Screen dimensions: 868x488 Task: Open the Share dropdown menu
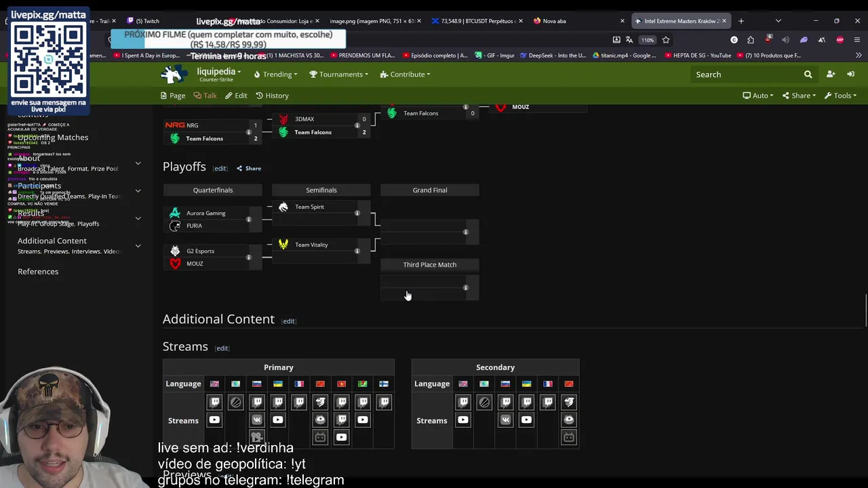click(799, 96)
